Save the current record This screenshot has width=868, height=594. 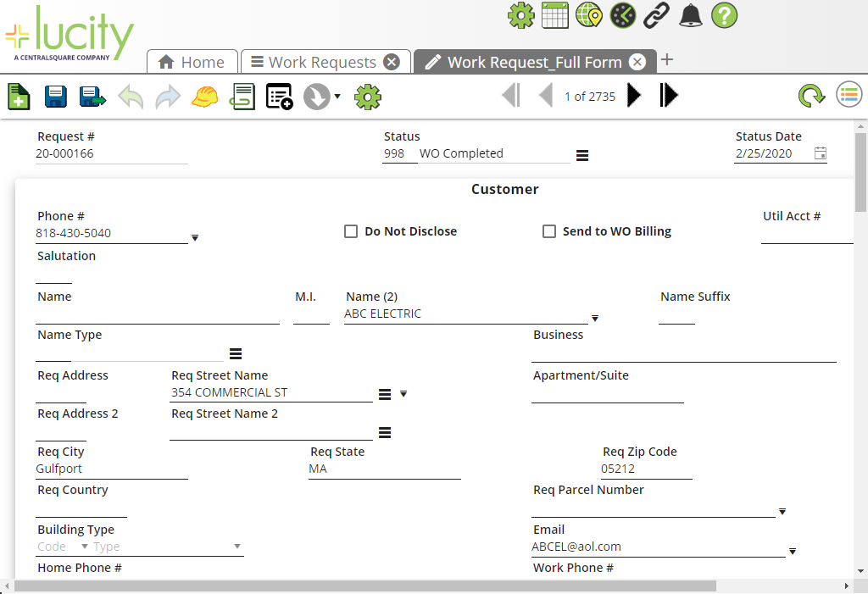55,96
